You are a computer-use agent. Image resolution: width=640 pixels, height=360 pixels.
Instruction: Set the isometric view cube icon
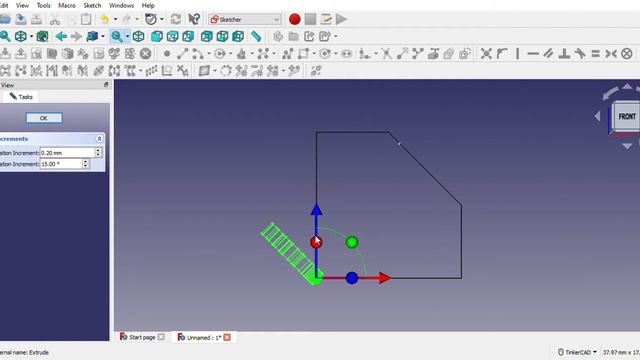click(x=138, y=36)
